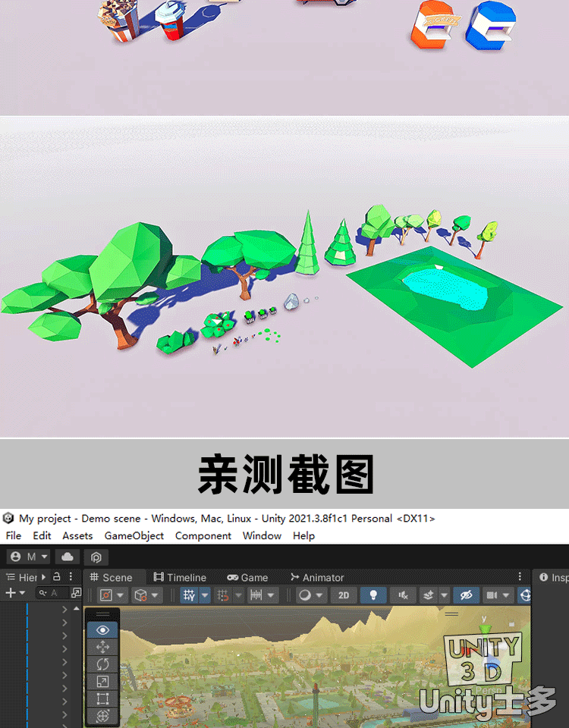
Task: Select the Scale tool in overlay
Action: [x=103, y=682]
